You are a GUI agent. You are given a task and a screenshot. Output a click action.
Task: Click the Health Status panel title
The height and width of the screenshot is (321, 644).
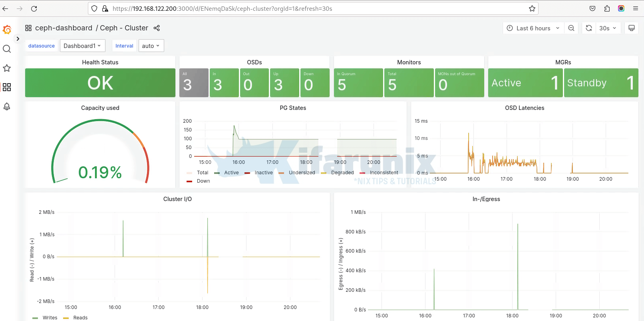coord(100,62)
